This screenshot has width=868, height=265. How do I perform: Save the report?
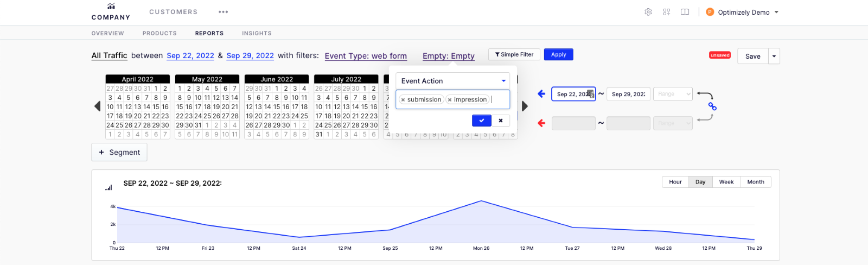(x=752, y=56)
